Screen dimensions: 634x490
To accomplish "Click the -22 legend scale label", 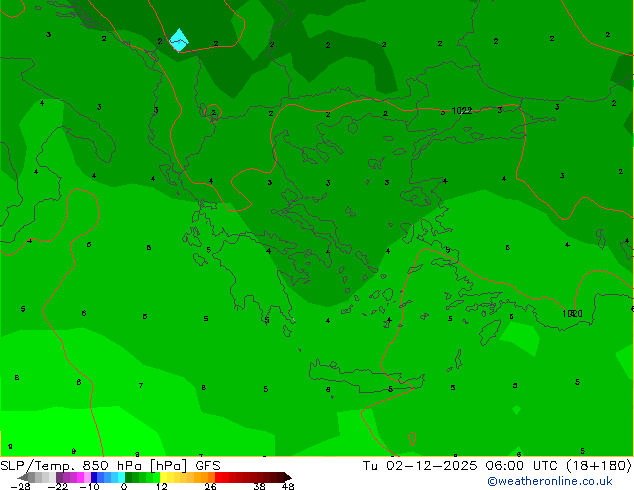I will [x=58, y=486].
